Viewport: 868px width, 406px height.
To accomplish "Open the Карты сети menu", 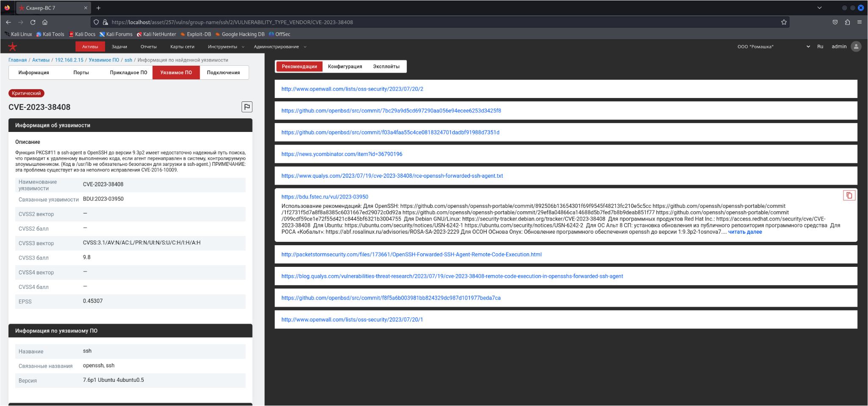I will point(182,47).
